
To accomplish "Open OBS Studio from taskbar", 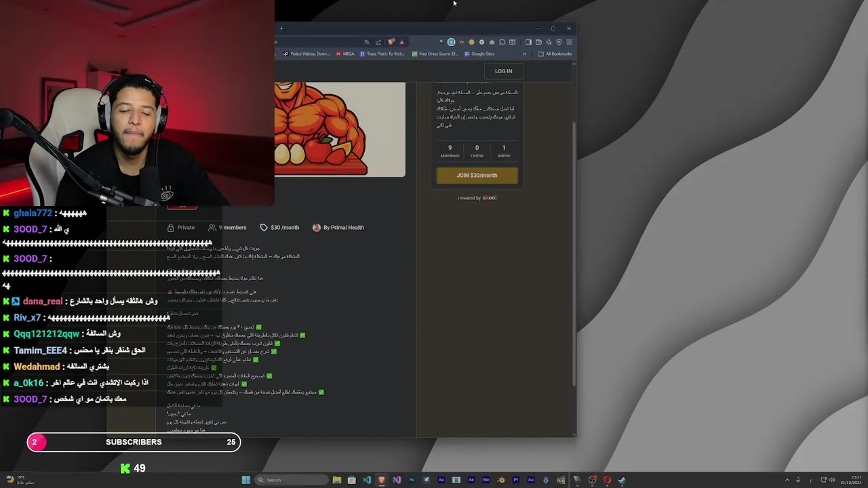I will 592,480.
